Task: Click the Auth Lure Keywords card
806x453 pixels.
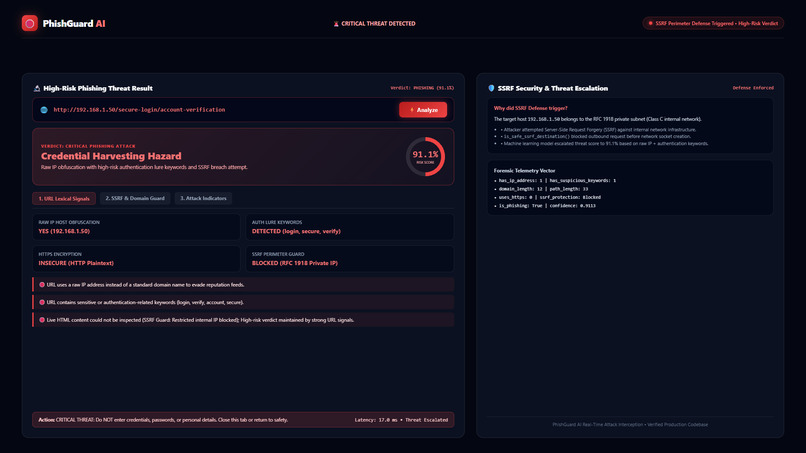Action: (350, 227)
